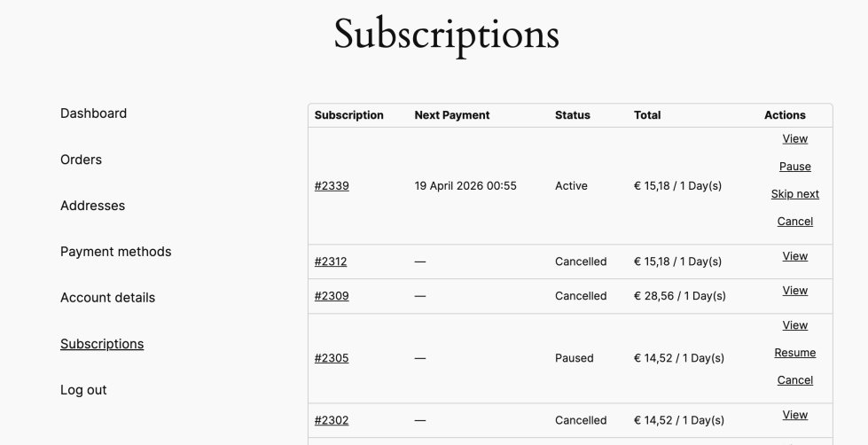Resume the paused subscription #2305
Screen dimensions: 868x445
pyautogui.click(x=795, y=353)
